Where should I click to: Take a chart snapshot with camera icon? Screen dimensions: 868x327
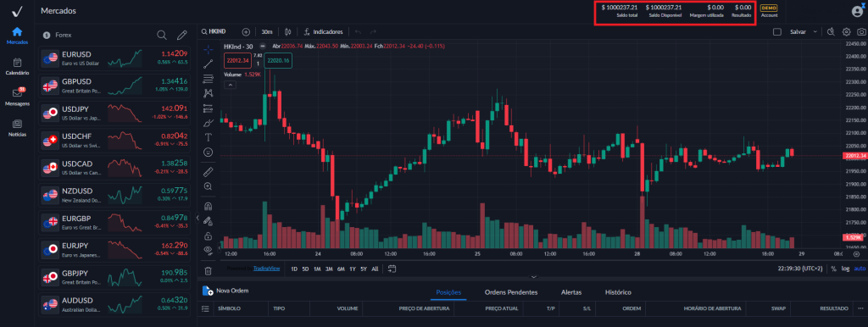pyautogui.click(x=861, y=32)
